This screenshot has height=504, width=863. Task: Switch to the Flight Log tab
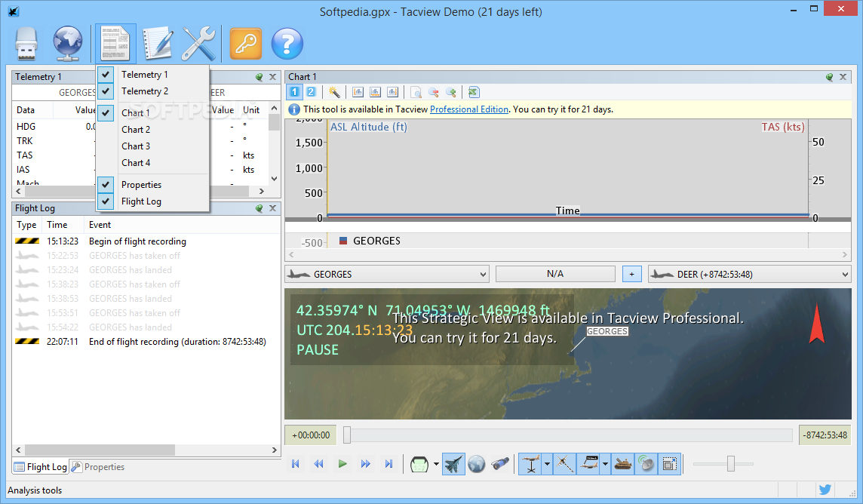[40, 466]
